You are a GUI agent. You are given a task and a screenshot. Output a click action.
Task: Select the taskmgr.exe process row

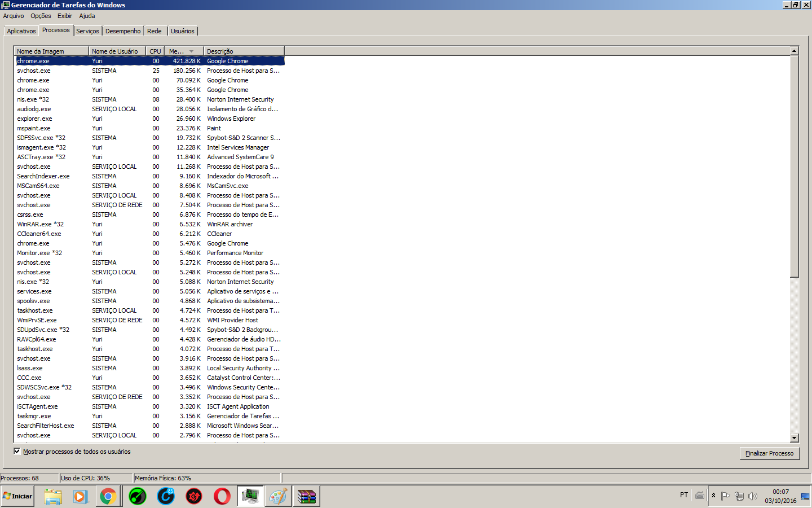(149, 416)
